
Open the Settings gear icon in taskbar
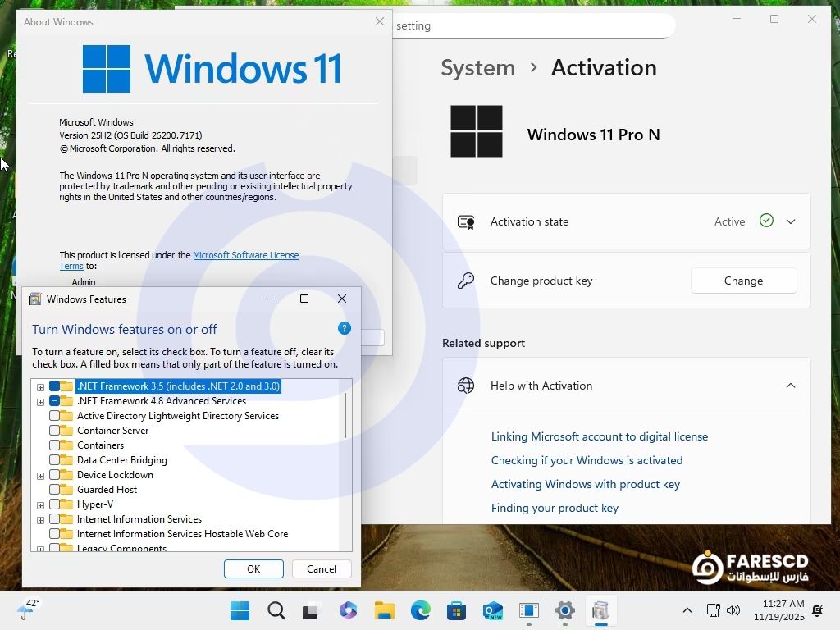pyautogui.click(x=564, y=611)
